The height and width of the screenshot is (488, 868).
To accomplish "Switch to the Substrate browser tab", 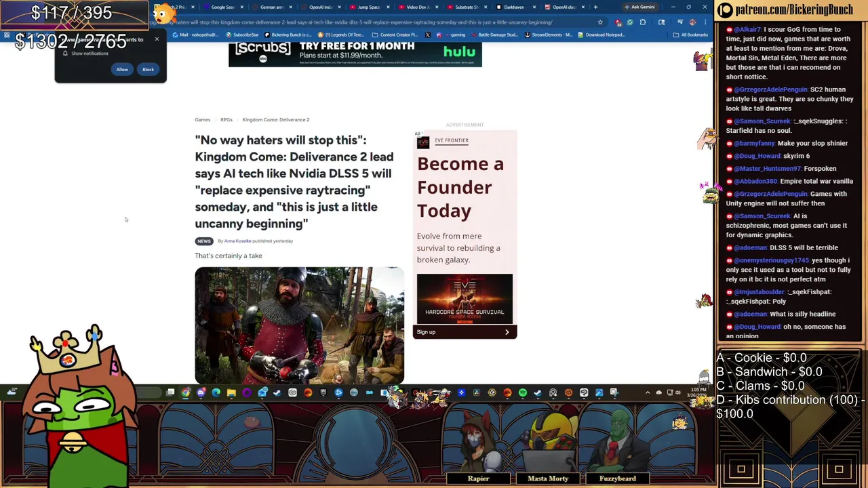I will pyautogui.click(x=467, y=7).
